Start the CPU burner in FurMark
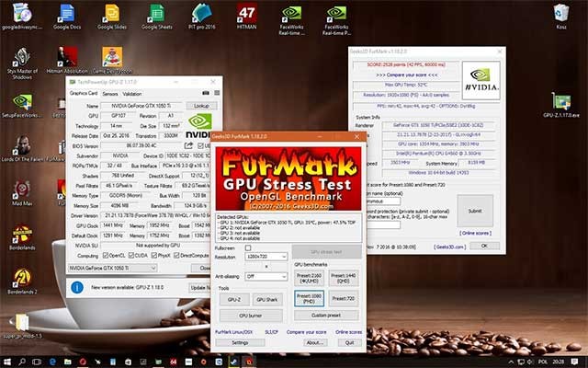588x368 pixels. 251,316
